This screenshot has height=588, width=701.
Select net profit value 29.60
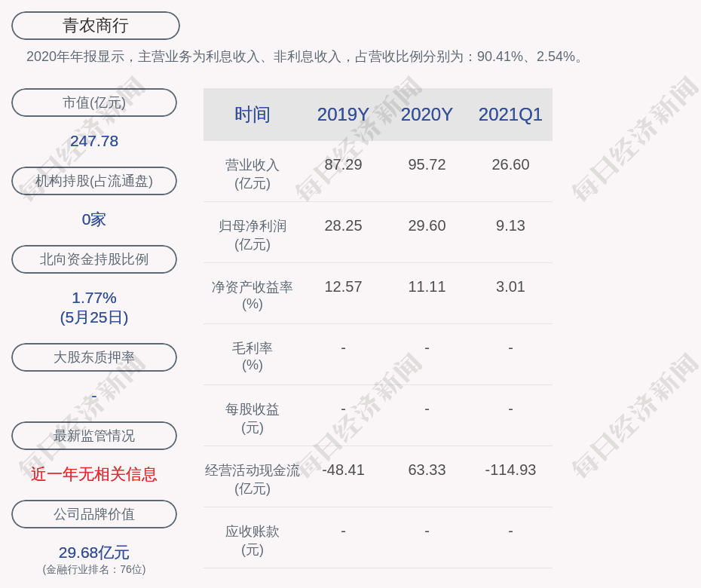(x=427, y=225)
